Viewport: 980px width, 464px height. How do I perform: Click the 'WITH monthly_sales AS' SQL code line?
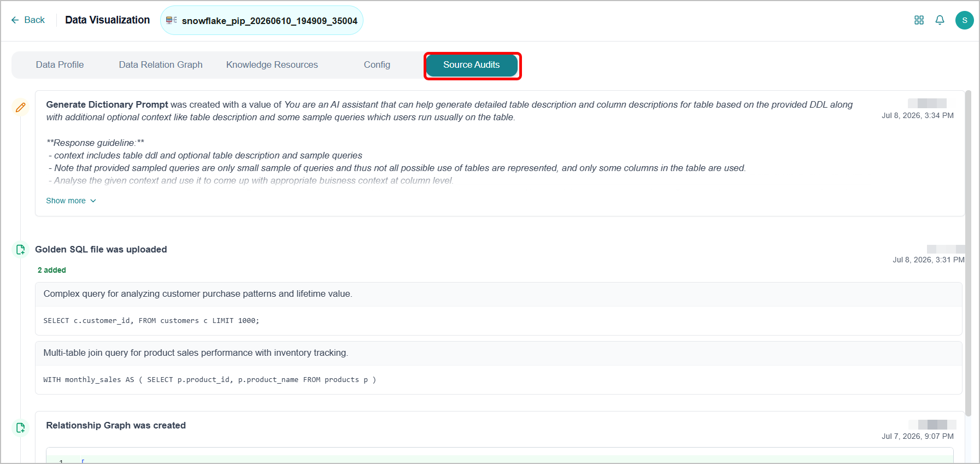pos(210,380)
